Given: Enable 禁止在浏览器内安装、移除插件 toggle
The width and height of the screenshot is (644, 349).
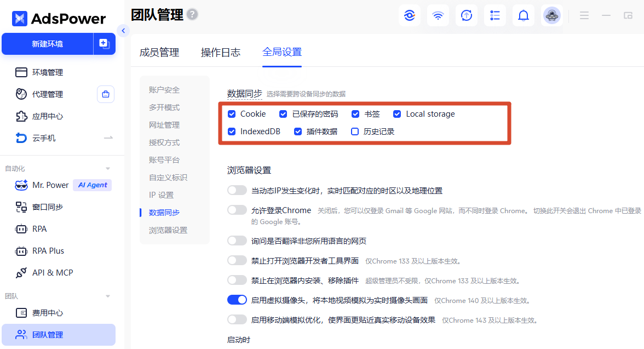Looking at the screenshot, I should 237,280.
